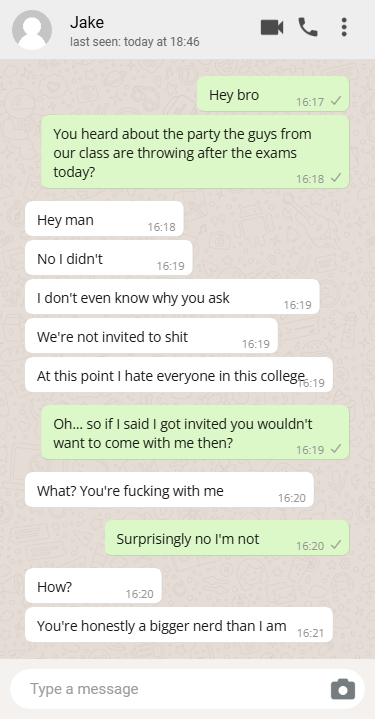Screen dimensions: 375x719
Task: Select the We're not invited message
Action: [x=151, y=336]
